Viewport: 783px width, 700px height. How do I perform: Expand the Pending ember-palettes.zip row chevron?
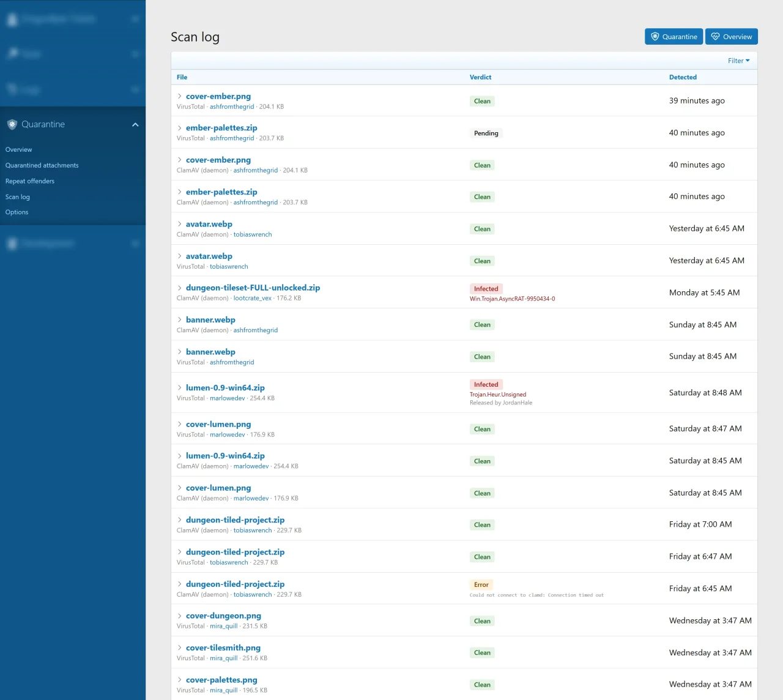click(x=179, y=128)
